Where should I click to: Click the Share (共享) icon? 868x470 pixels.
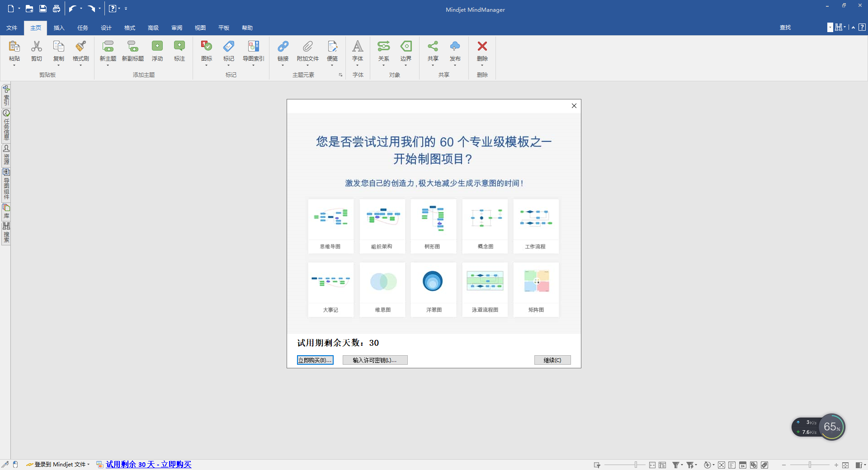tap(433, 47)
